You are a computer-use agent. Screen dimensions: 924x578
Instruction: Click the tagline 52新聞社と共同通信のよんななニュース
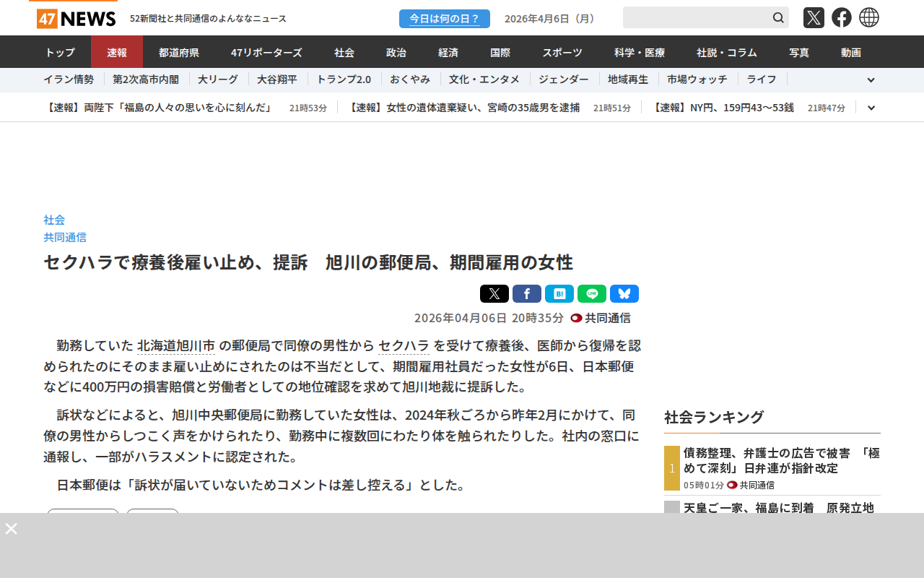coord(208,19)
